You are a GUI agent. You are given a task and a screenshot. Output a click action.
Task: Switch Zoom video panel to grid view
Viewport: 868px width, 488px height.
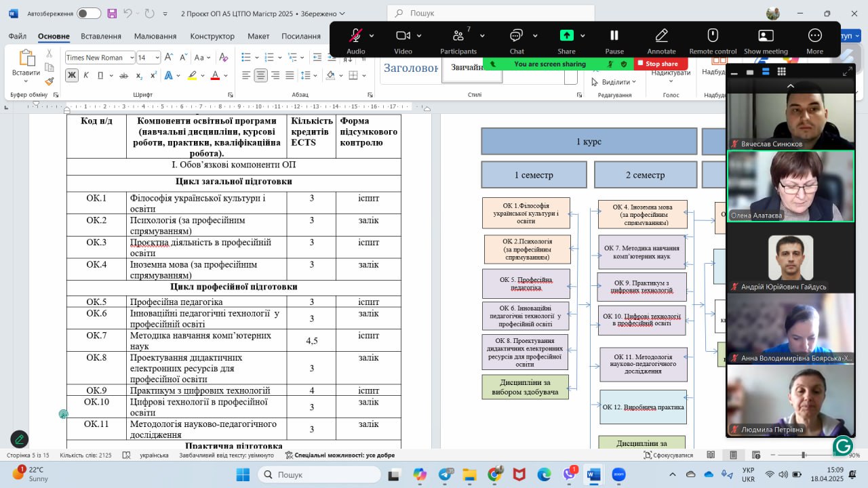point(781,71)
